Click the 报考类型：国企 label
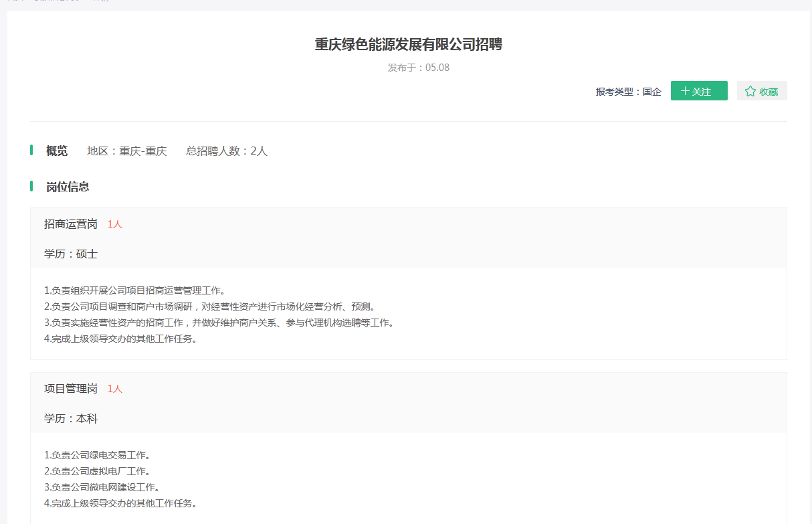Image resolution: width=812 pixels, height=524 pixels. tap(629, 92)
